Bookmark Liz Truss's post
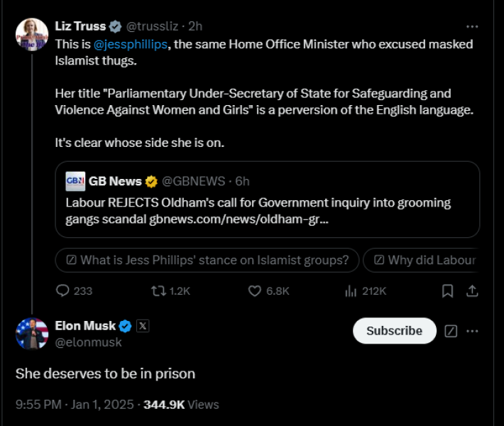504x426 pixels. tap(447, 291)
